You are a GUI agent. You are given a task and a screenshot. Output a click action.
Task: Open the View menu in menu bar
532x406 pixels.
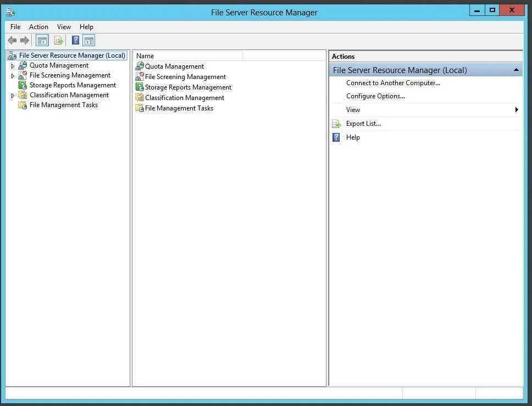click(x=64, y=27)
